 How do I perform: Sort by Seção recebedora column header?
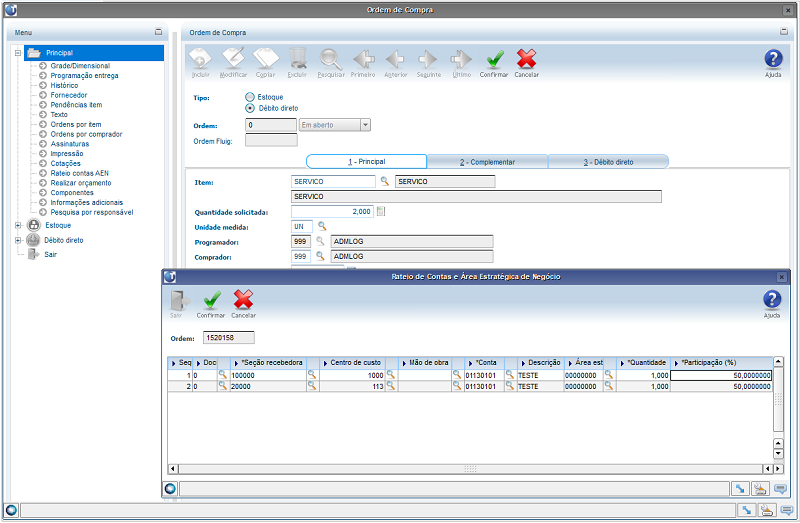(x=268, y=362)
